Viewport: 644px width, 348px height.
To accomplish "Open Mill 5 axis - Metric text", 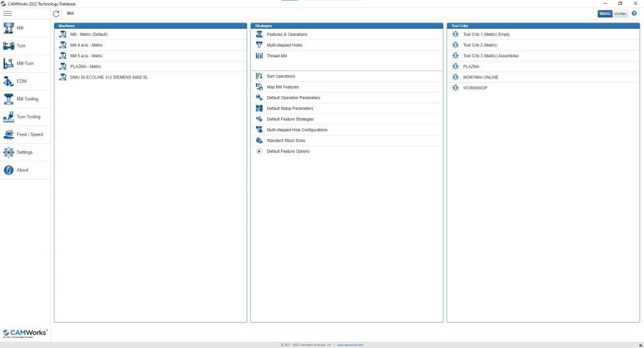I will click(86, 56).
